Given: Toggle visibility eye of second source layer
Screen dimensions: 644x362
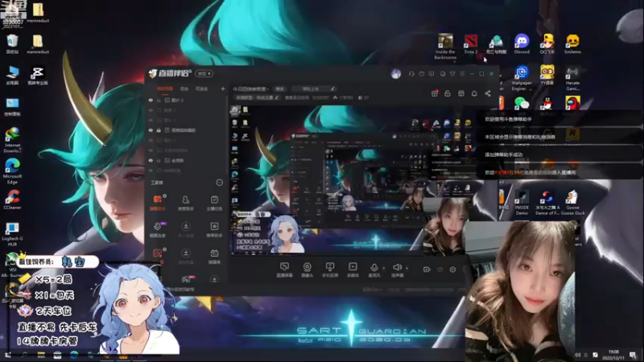Looking at the screenshot, I should tap(151, 110).
